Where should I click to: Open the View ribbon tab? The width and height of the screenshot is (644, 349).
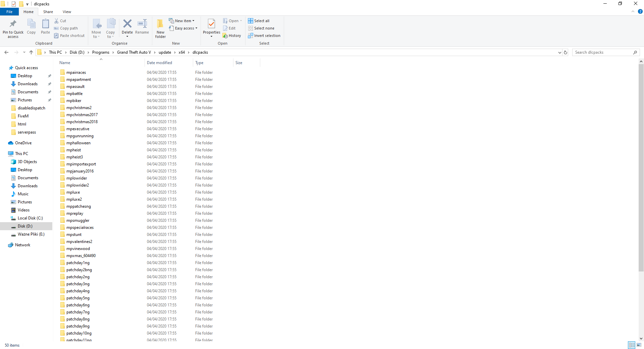67,12
